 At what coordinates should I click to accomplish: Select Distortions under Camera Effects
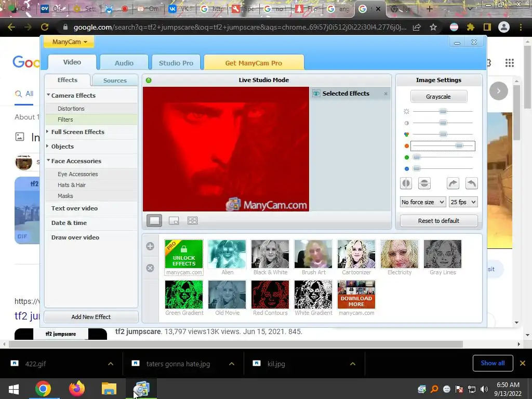(91, 109)
